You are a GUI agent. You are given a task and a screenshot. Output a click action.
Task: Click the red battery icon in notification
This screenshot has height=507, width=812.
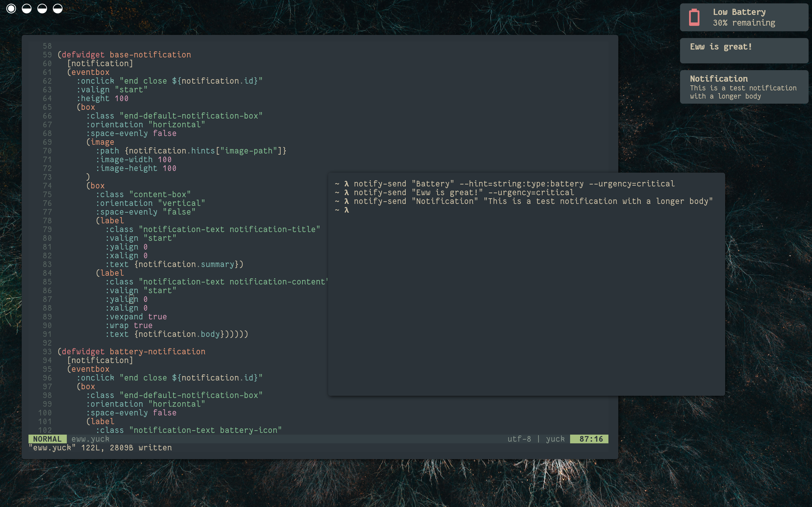(x=694, y=17)
